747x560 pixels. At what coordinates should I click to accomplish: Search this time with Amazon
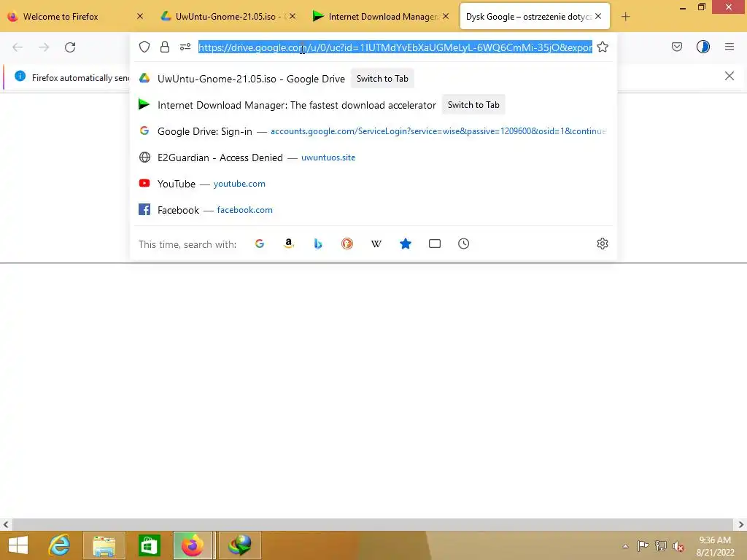[289, 244]
